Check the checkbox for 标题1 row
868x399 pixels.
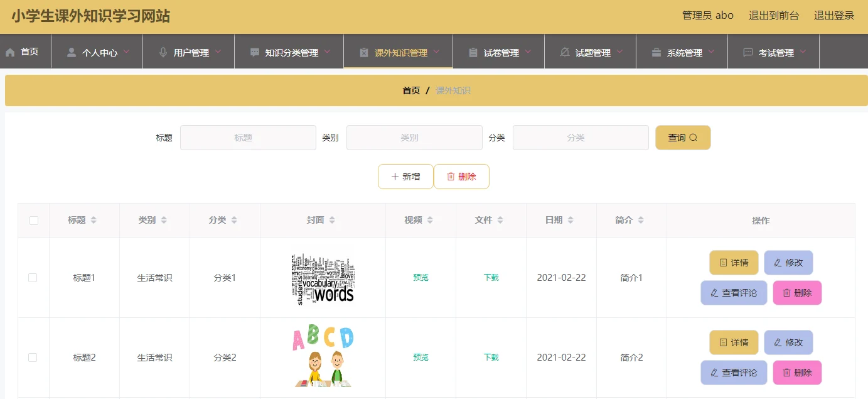point(33,278)
